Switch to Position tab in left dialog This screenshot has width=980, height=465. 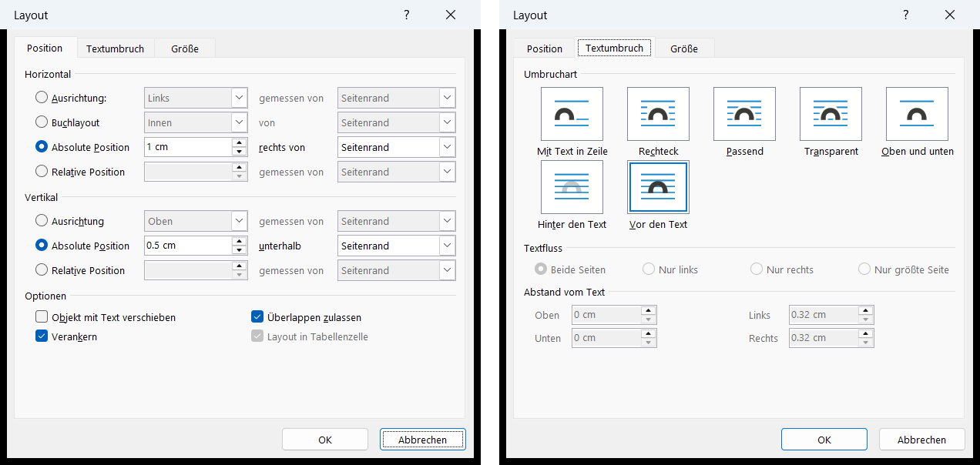coord(45,48)
